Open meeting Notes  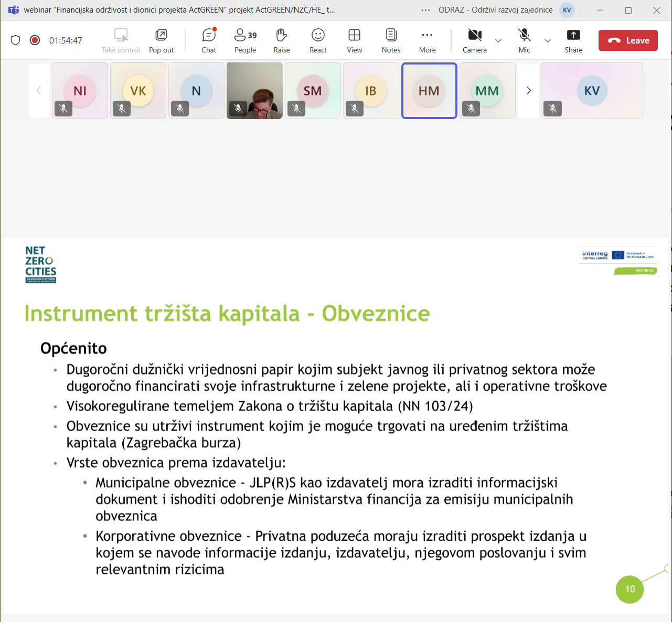(x=391, y=40)
